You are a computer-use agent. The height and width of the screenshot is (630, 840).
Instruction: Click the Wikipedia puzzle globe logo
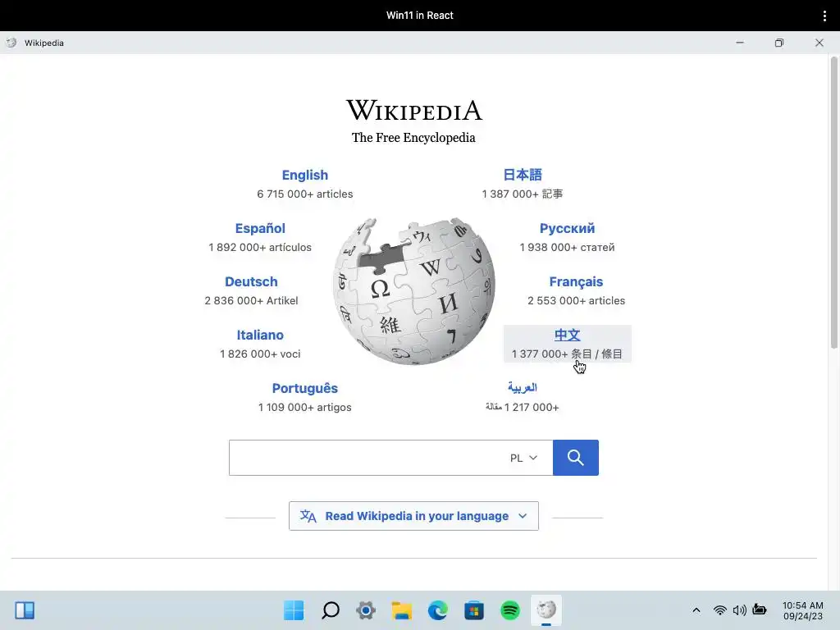(x=413, y=291)
